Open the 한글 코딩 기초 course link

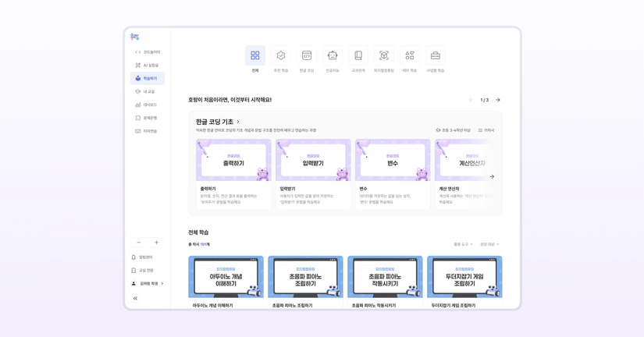tap(218, 122)
